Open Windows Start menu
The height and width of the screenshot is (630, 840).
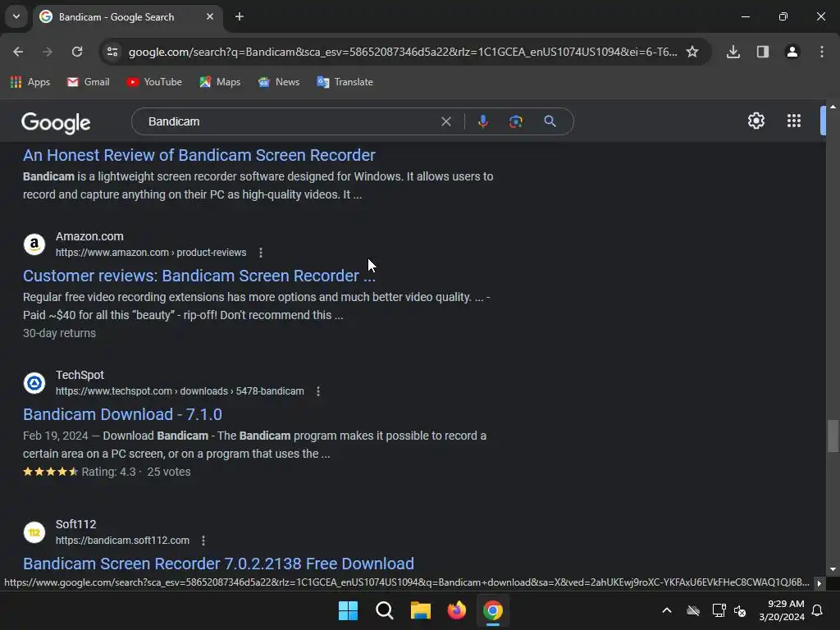tap(348, 610)
